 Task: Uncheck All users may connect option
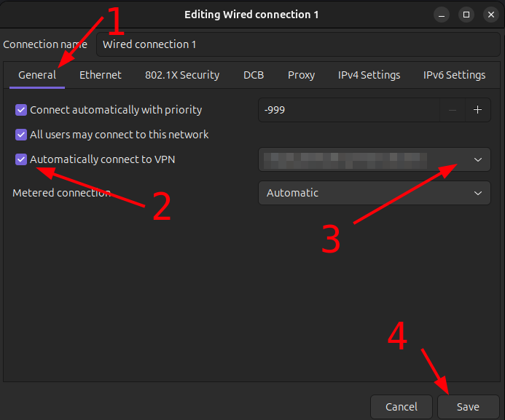point(21,135)
